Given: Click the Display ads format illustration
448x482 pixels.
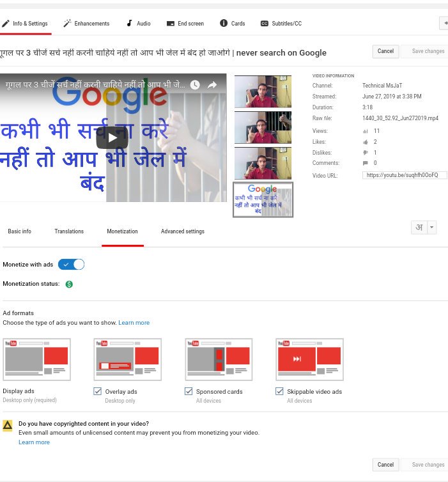Looking at the screenshot, I should point(37,359).
